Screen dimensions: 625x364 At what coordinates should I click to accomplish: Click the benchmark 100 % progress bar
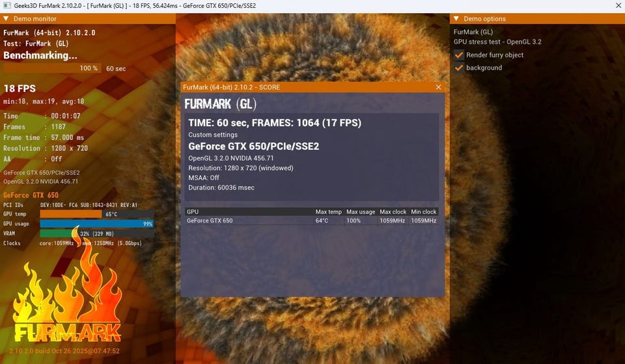point(52,68)
